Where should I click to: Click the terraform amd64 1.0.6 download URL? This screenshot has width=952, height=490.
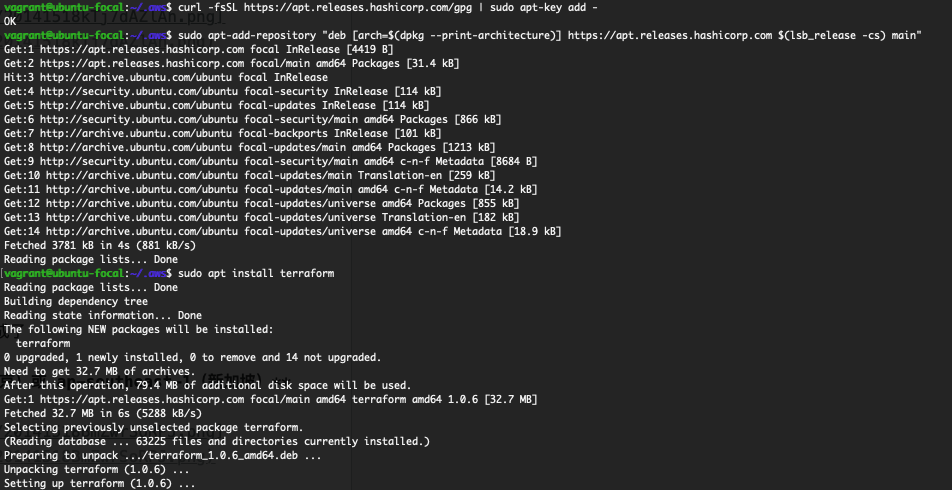pyautogui.click(x=142, y=399)
